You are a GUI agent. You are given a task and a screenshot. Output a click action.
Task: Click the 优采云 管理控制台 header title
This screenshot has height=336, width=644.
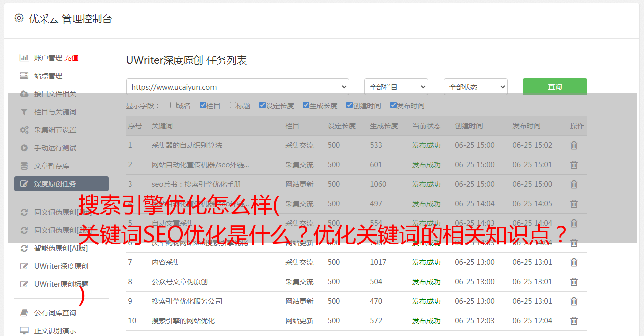(70, 19)
